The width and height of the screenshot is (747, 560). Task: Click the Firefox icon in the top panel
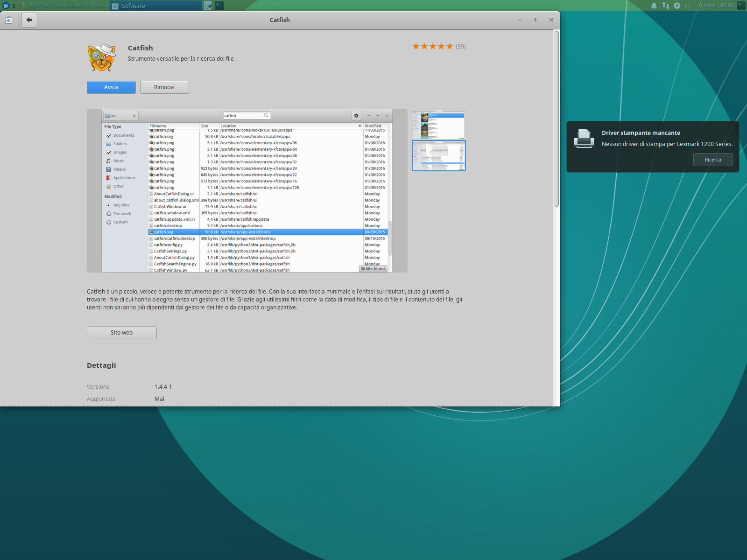coord(21,6)
